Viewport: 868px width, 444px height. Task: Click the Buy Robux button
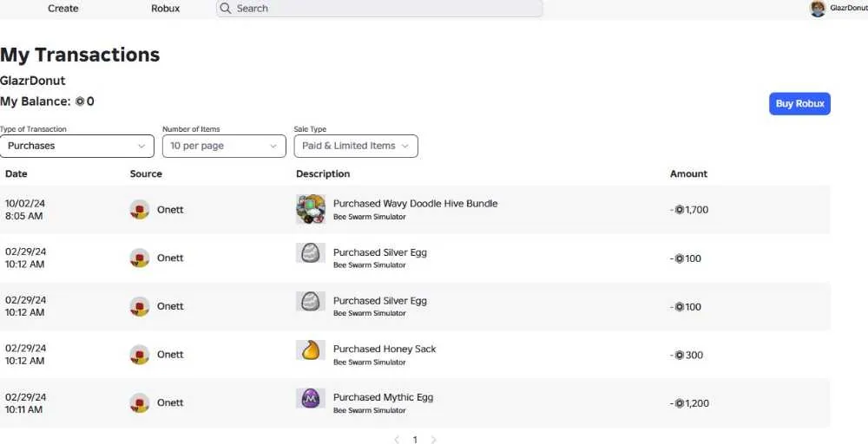pyautogui.click(x=800, y=104)
